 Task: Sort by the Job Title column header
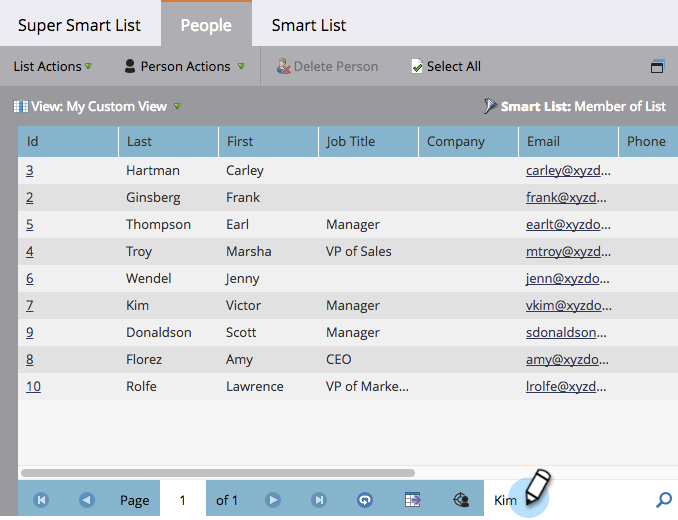[368, 141]
